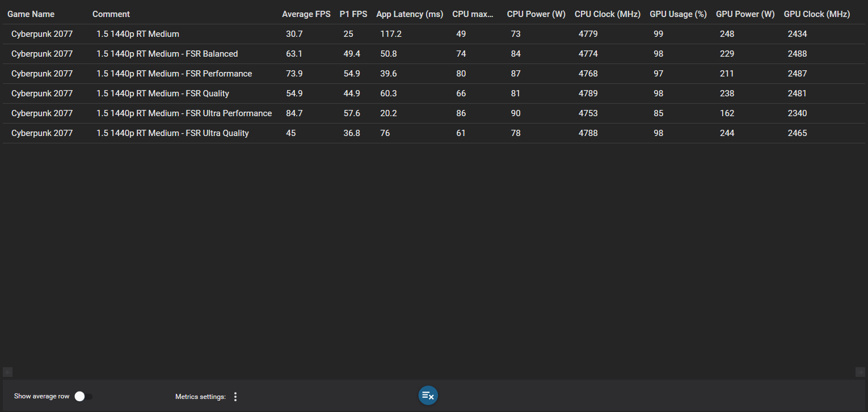This screenshot has height=412, width=868.
Task: Open the Metrics settings three-dot menu
Action: pyautogui.click(x=235, y=397)
